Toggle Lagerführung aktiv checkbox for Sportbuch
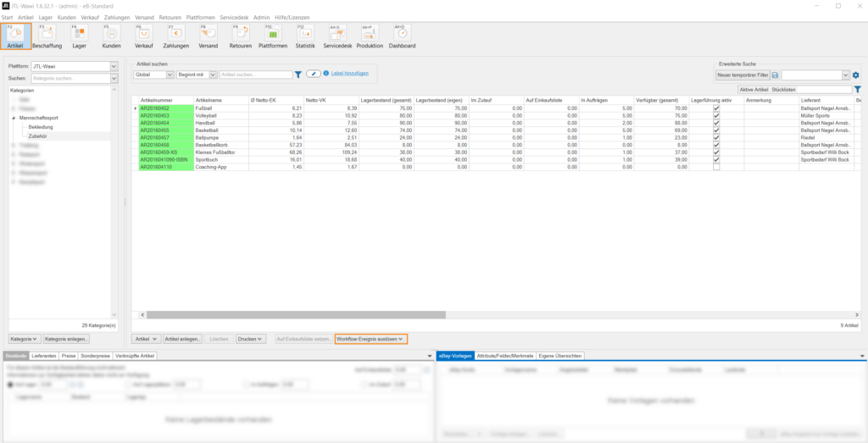This screenshot has height=443, width=868. (x=716, y=159)
